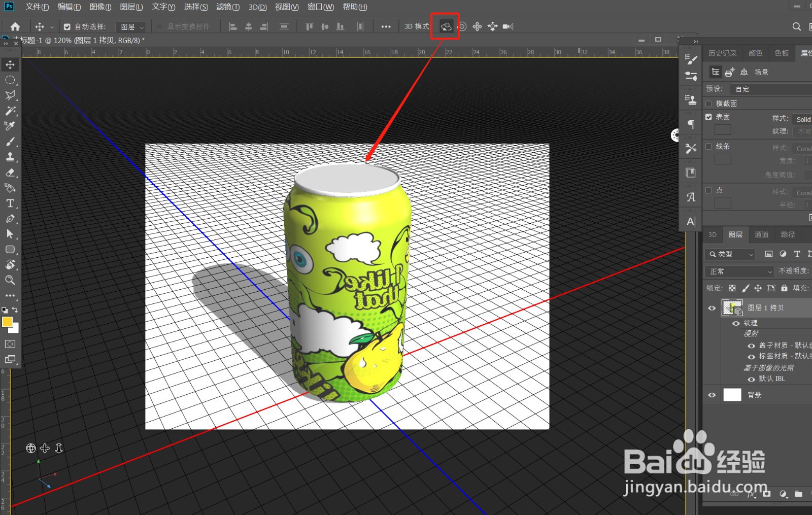812x515 pixels.
Task: Enable the 线条 checkbox
Action: (708, 146)
